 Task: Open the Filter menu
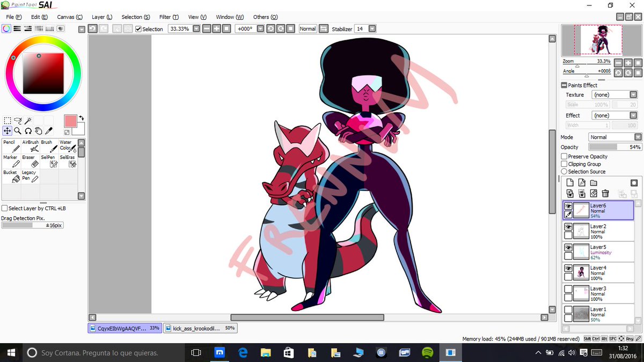pos(169,17)
